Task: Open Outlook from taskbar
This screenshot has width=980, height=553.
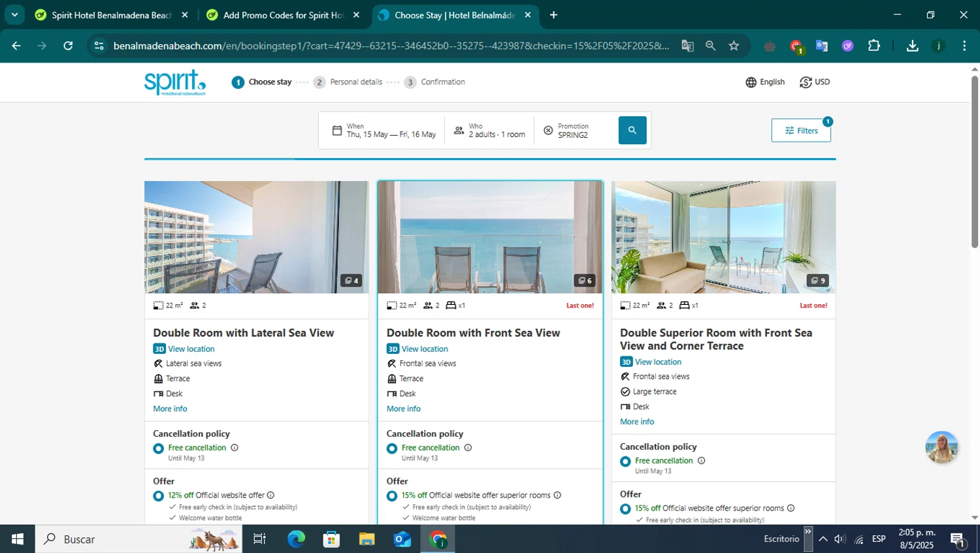Action: pyautogui.click(x=402, y=539)
